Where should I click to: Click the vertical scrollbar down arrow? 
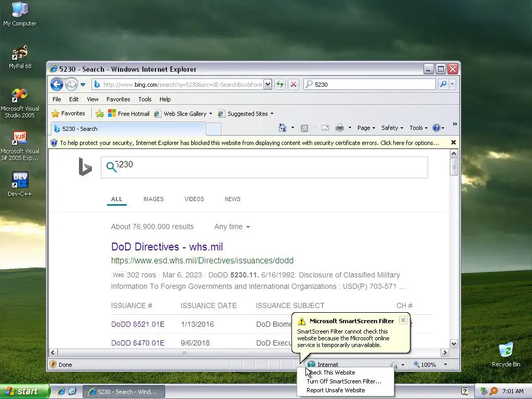tap(454, 343)
